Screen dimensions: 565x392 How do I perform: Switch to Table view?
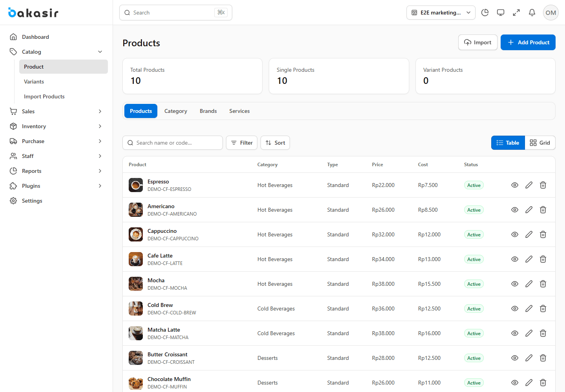pos(508,143)
